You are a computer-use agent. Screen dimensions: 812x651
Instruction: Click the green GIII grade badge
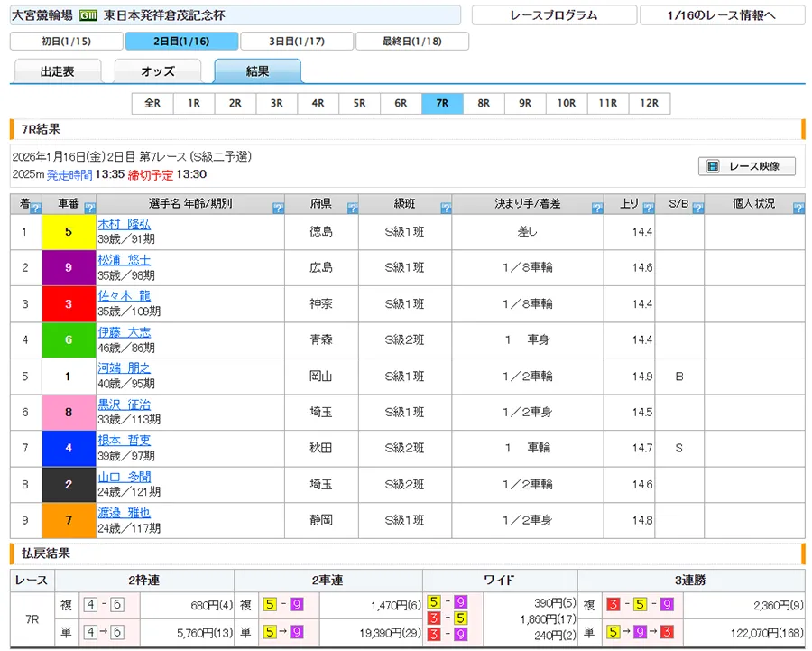(88, 15)
